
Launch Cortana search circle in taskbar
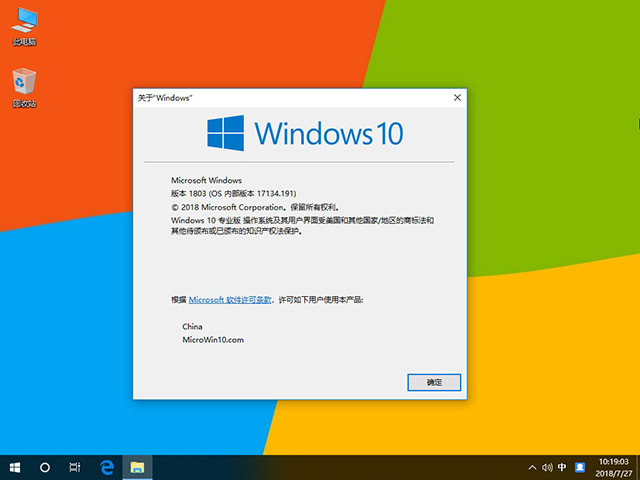tap(44, 467)
